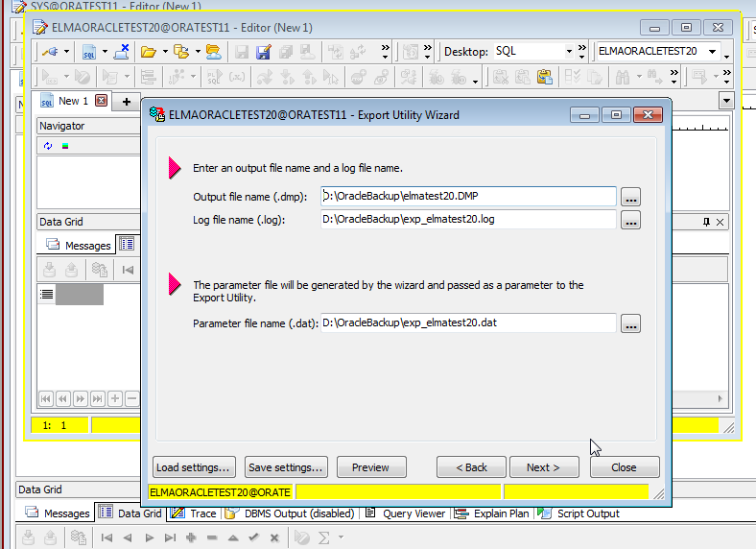Click the save disk icon in toolbar
This screenshot has height=549, width=756.
tap(241, 52)
